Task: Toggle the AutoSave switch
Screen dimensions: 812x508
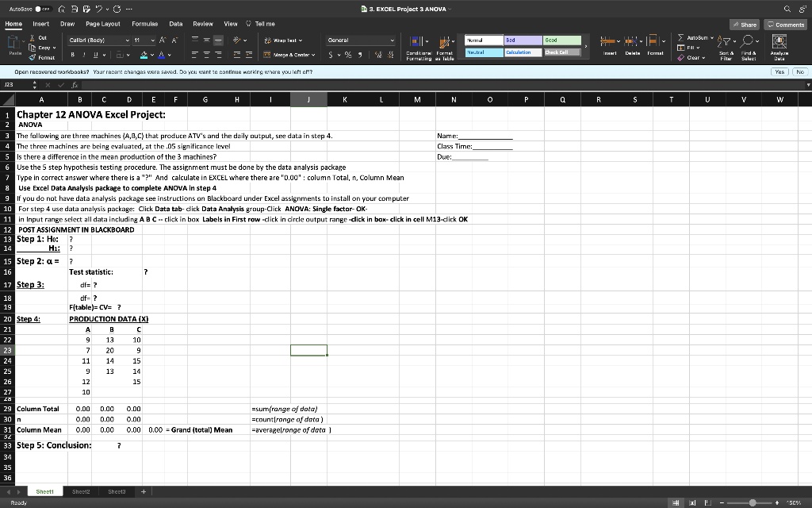Action: click(x=43, y=9)
